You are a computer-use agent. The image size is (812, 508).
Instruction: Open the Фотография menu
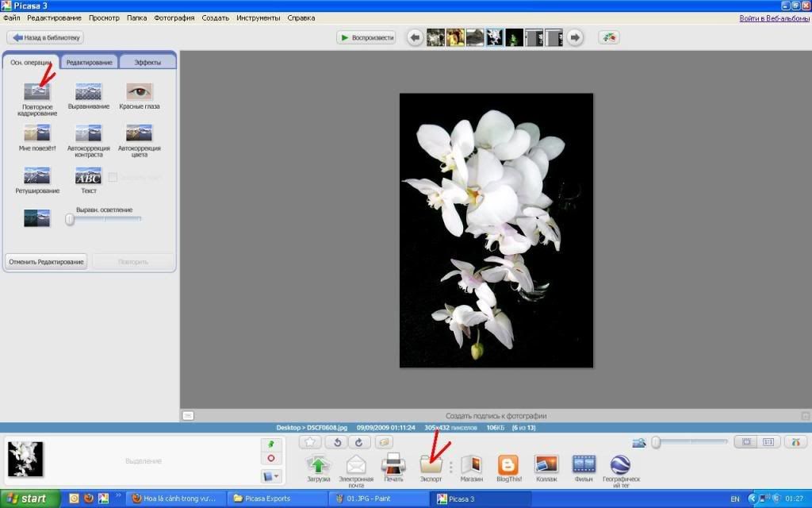point(174,17)
